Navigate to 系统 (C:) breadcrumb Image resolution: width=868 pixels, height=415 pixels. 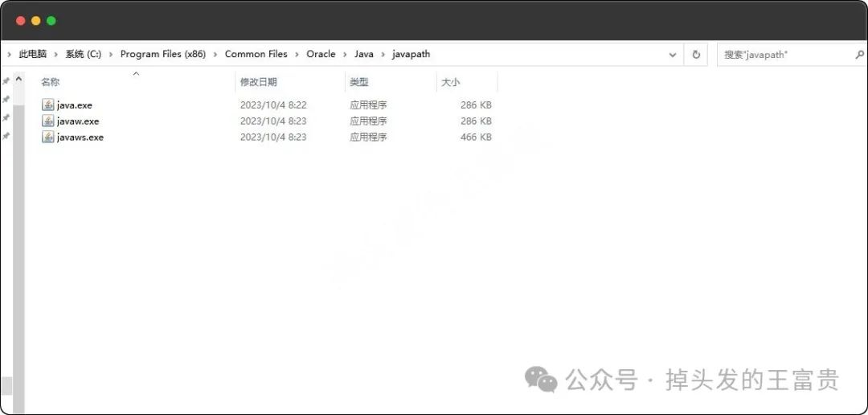click(x=84, y=55)
